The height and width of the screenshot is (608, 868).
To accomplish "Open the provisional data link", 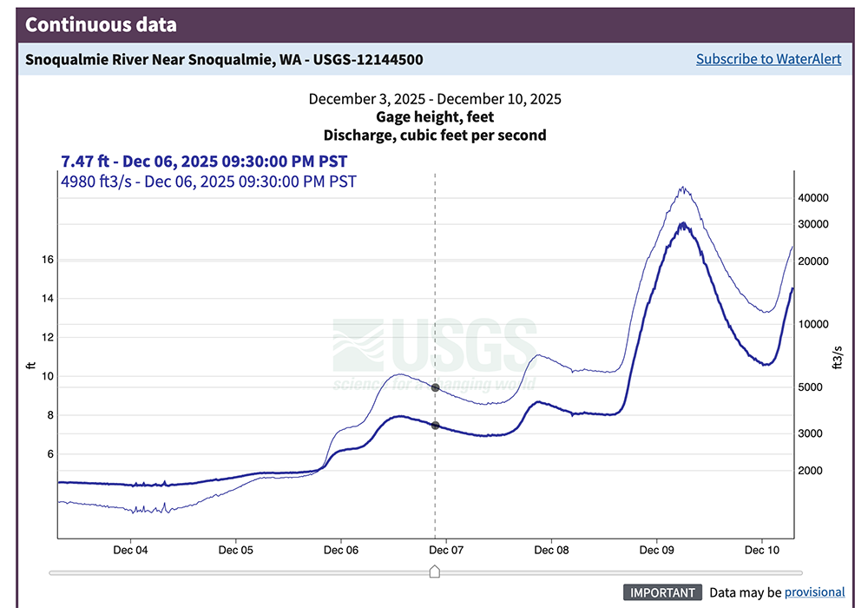I will (815, 591).
